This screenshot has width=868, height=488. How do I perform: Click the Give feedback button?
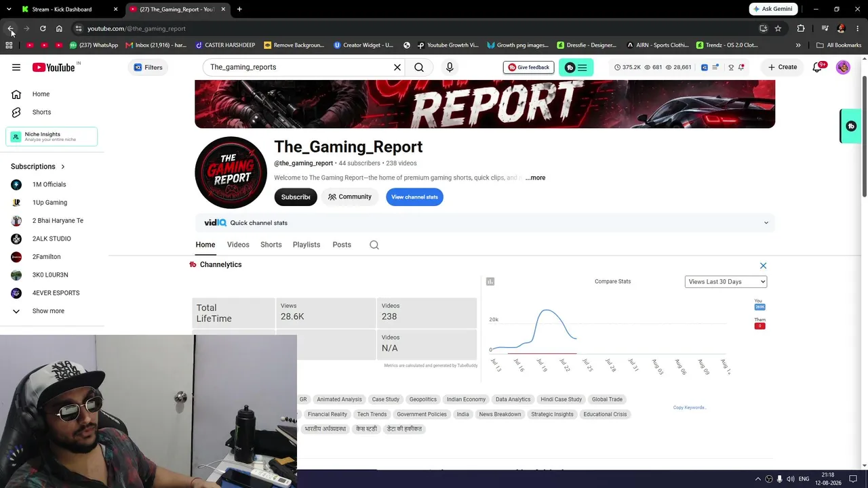528,67
